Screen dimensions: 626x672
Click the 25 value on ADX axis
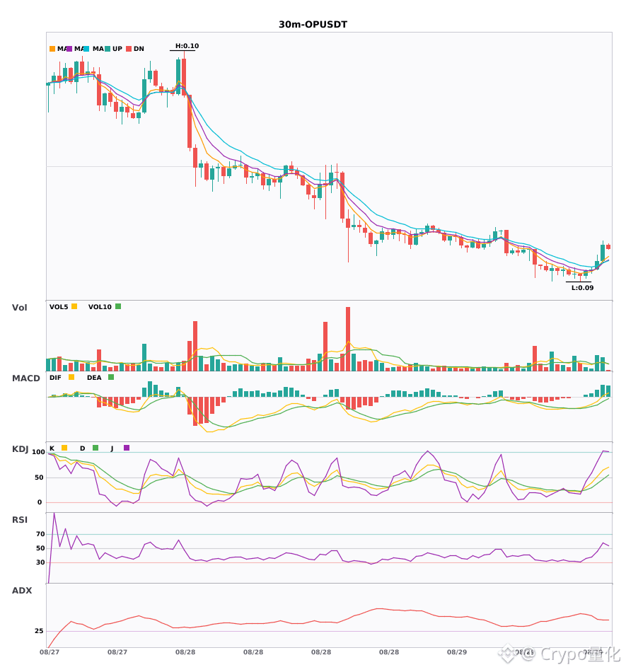click(x=39, y=630)
